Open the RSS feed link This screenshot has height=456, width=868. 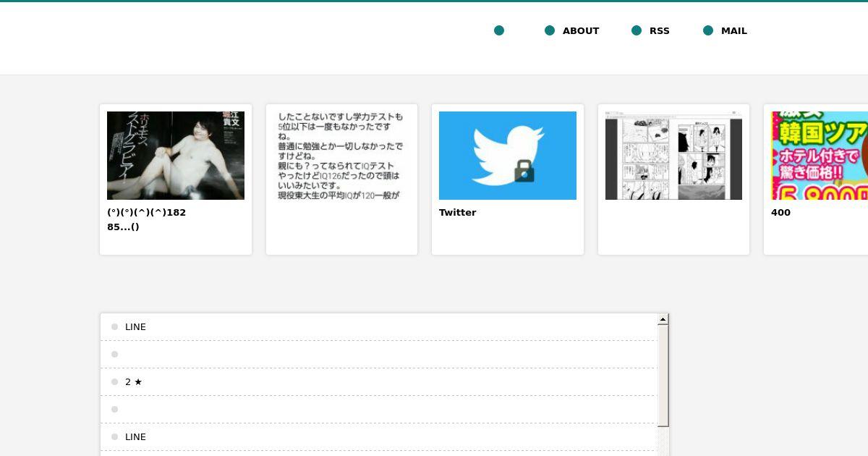659,30
